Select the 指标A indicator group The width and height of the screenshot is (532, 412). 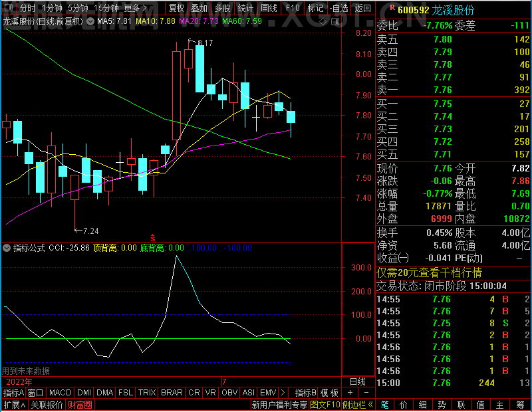point(13,393)
